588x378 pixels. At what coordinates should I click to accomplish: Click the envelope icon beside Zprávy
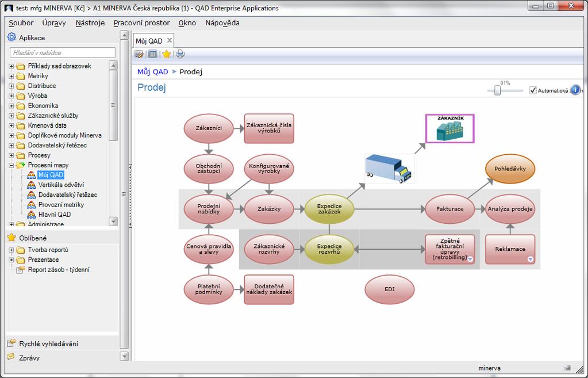(11, 357)
